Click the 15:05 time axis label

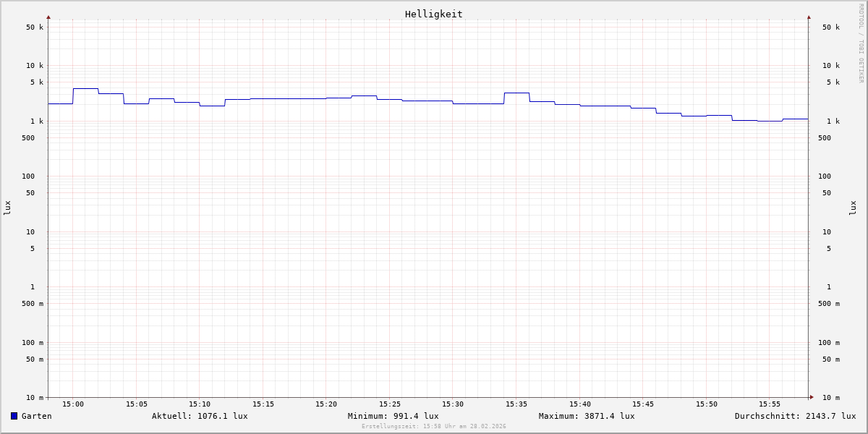(137, 404)
